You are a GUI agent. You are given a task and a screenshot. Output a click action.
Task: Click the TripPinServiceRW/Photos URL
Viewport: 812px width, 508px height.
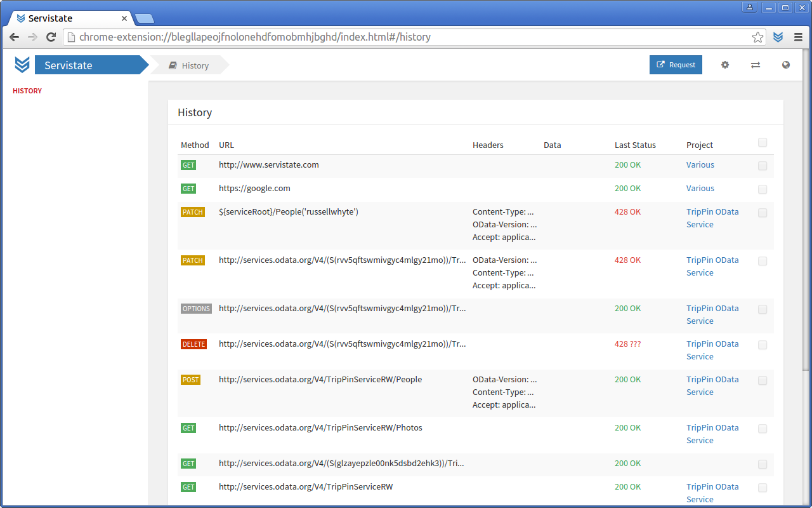click(320, 427)
